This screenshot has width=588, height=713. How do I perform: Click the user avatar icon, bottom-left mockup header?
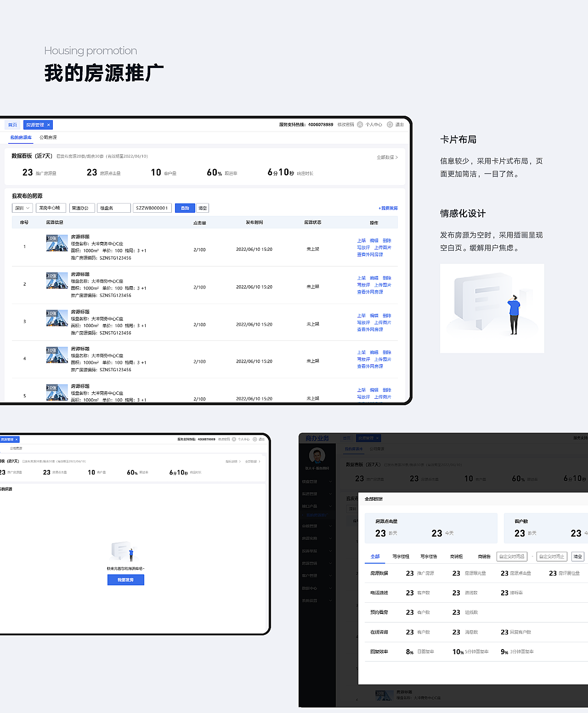234,439
